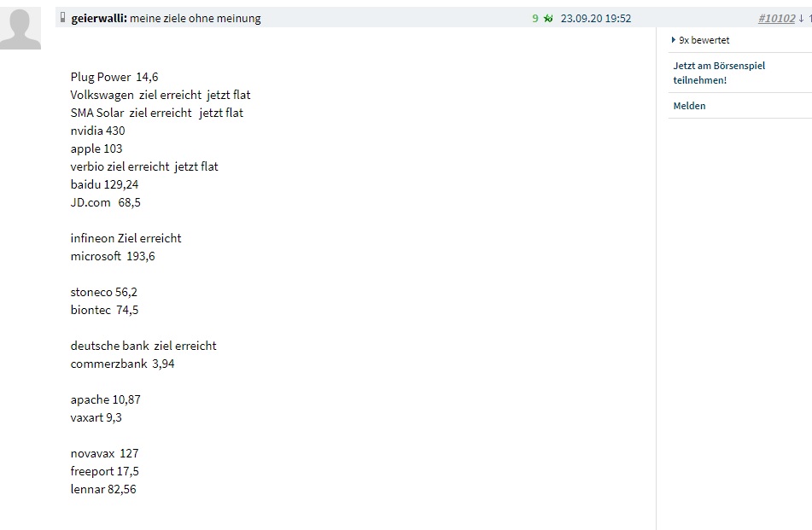The height and width of the screenshot is (530, 812).
Task: Click the "Plug Power 14,6" line
Action: point(114,77)
